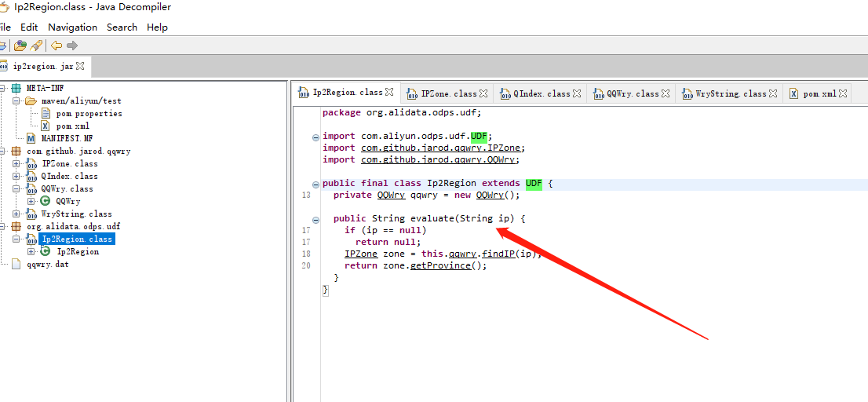Select IPZone.class in the tree
The height and width of the screenshot is (402, 868).
click(x=70, y=163)
